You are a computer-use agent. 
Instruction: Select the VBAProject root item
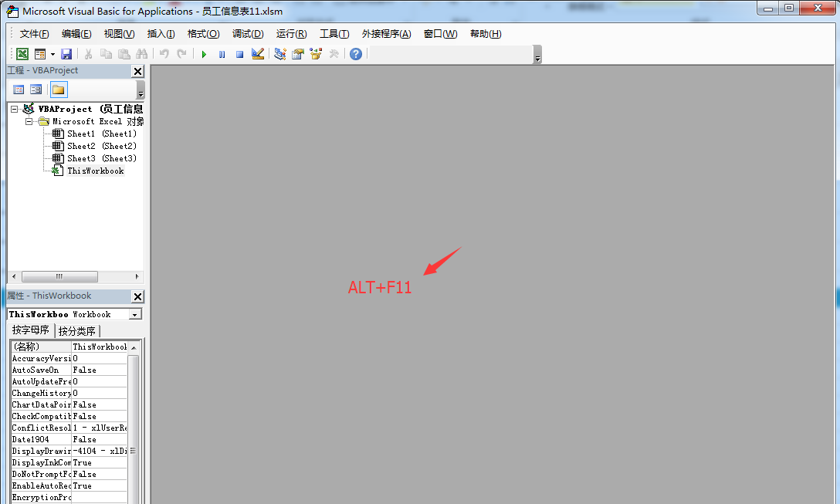pyautogui.click(x=90, y=110)
